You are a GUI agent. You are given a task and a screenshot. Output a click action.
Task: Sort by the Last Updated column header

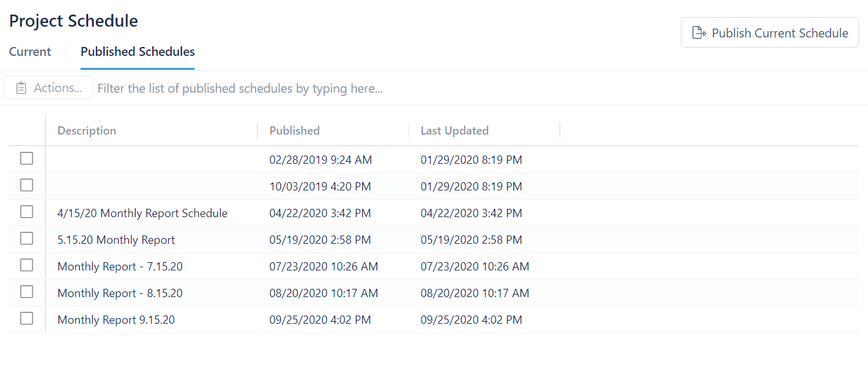click(x=455, y=131)
